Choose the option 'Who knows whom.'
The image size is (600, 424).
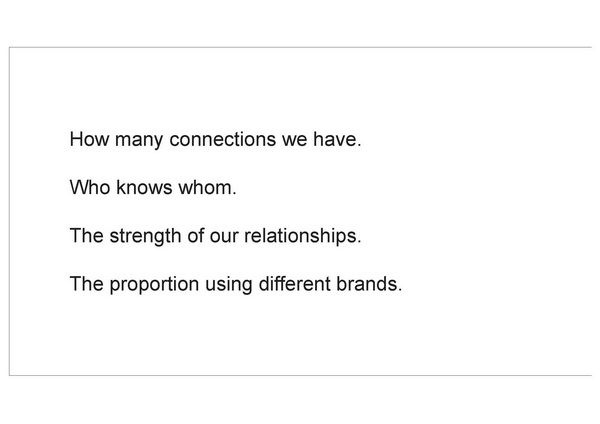coord(153,188)
